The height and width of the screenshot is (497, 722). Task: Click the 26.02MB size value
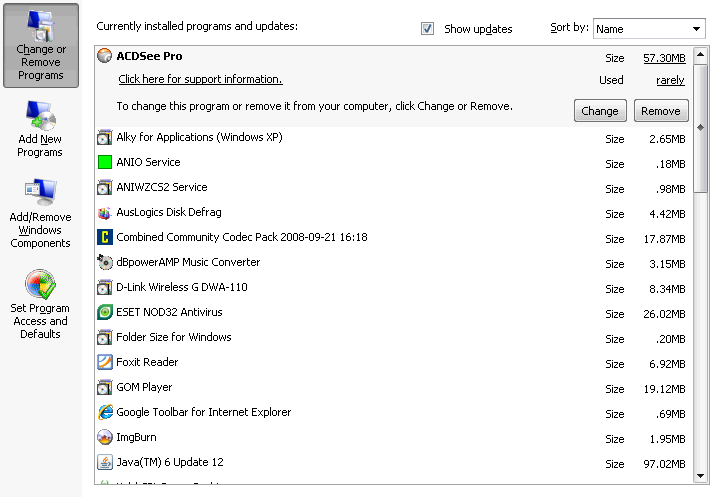point(664,314)
